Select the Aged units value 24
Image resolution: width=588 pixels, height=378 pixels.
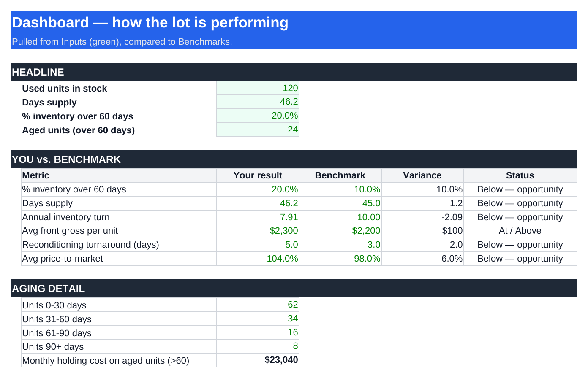coord(258,130)
